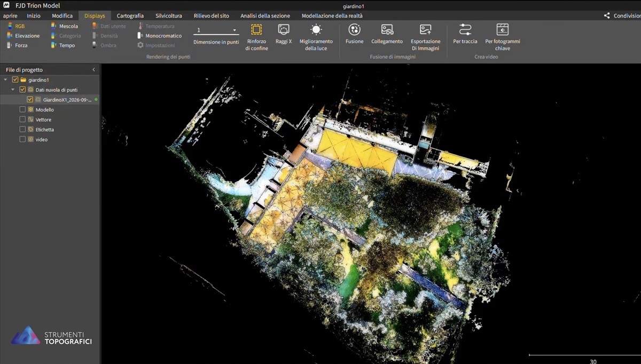The image size is (641, 364).
Task: Click the Condivisione share icon
Action: (607, 15)
